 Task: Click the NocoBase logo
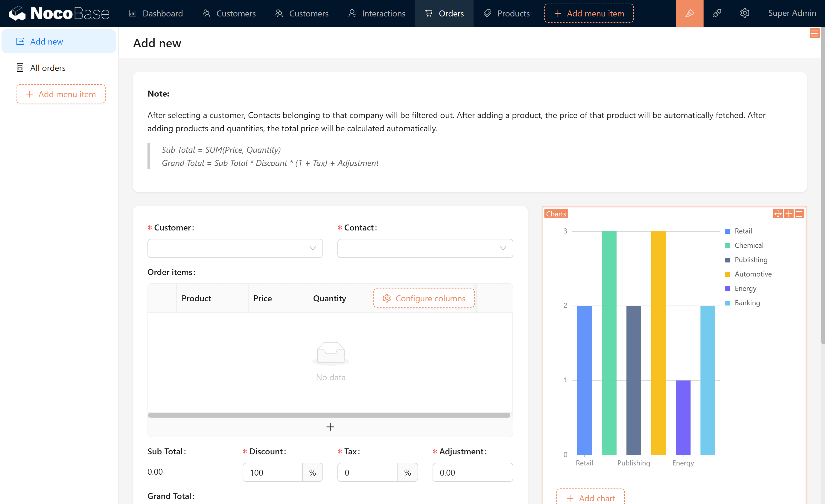pyautogui.click(x=59, y=13)
